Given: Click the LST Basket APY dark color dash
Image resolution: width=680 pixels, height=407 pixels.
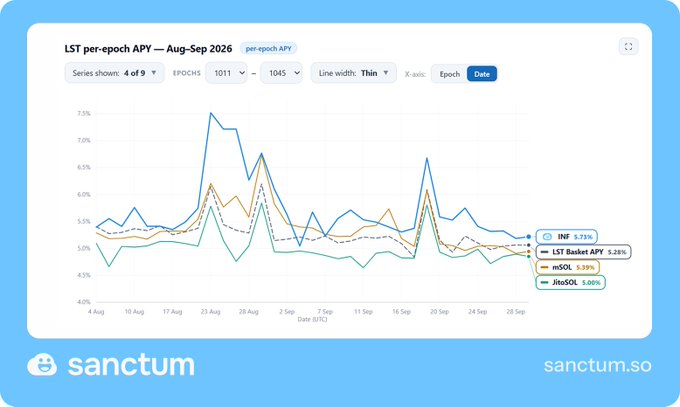Looking at the screenshot, I should pos(544,252).
